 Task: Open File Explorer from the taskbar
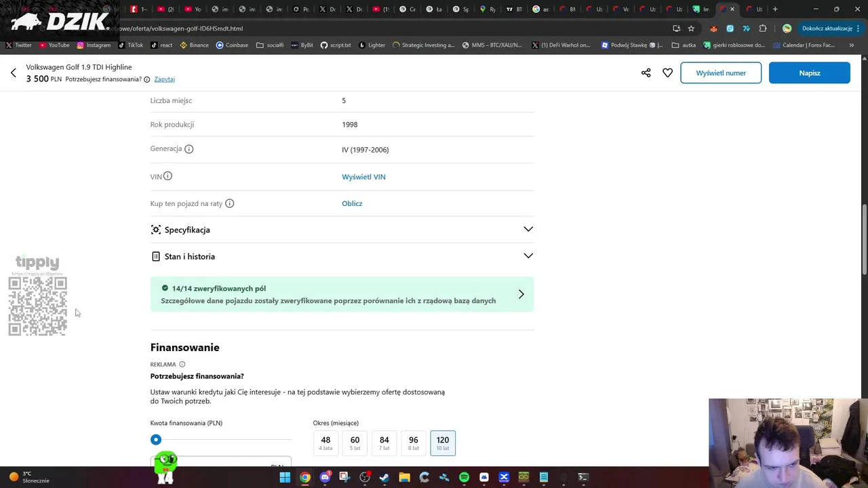404,477
